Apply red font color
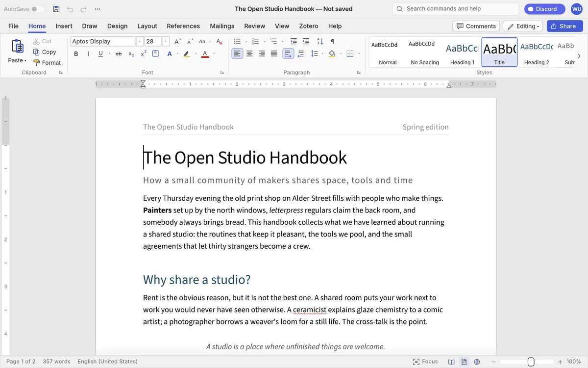The height and width of the screenshot is (368, 588). click(205, 54)
